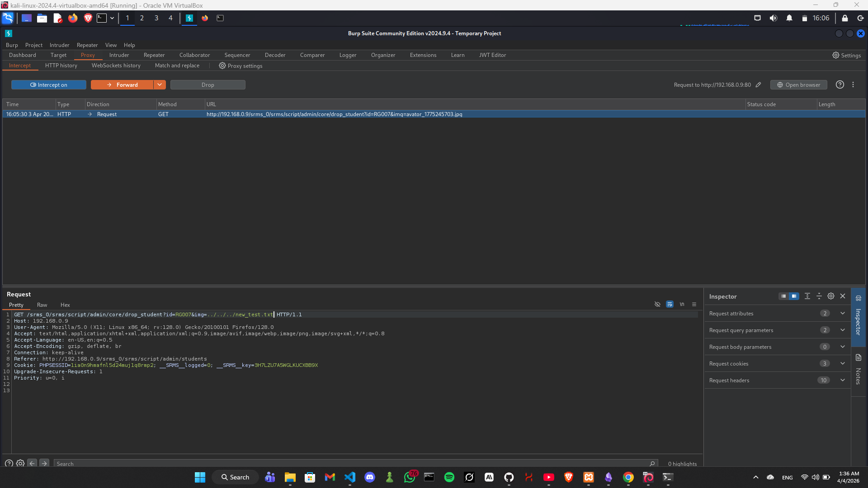
Task: Expand the Request headers section
Action: [x=842, y=380]
